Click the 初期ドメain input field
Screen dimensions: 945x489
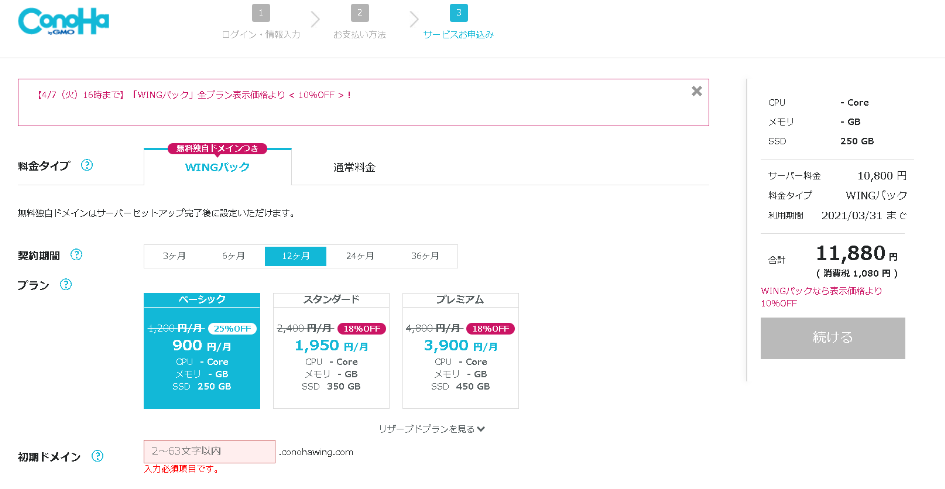point(210,452)
